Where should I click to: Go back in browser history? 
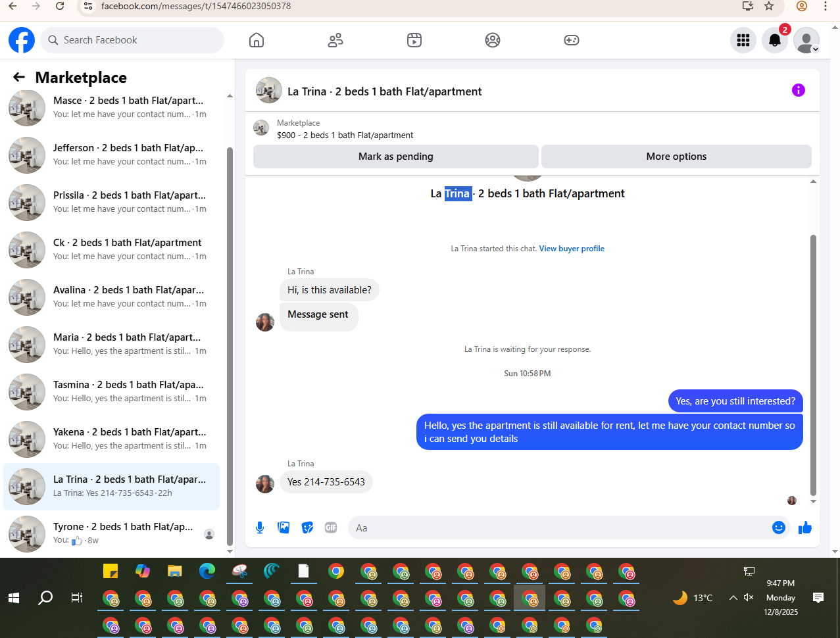[x=12, y=6]
